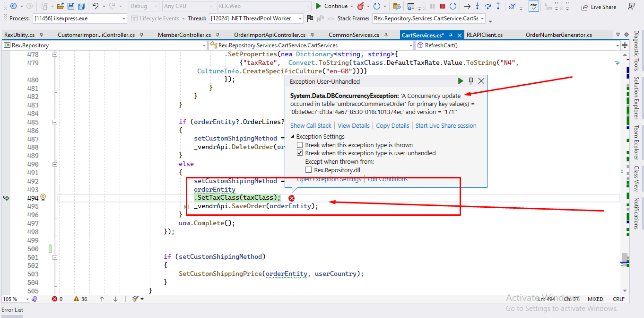Viewport: 644px width, 318px height.
Task: Click the Step Into icon
Action: click(x=478, y=6)
